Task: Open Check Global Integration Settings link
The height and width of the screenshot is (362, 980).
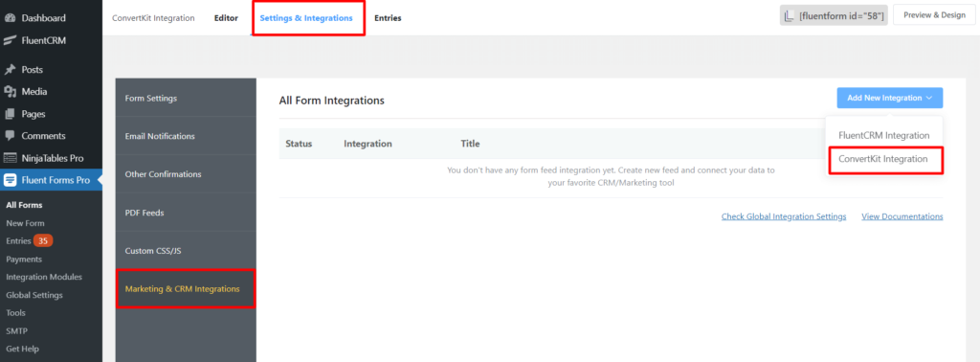Action: click(x=784, y=216)
